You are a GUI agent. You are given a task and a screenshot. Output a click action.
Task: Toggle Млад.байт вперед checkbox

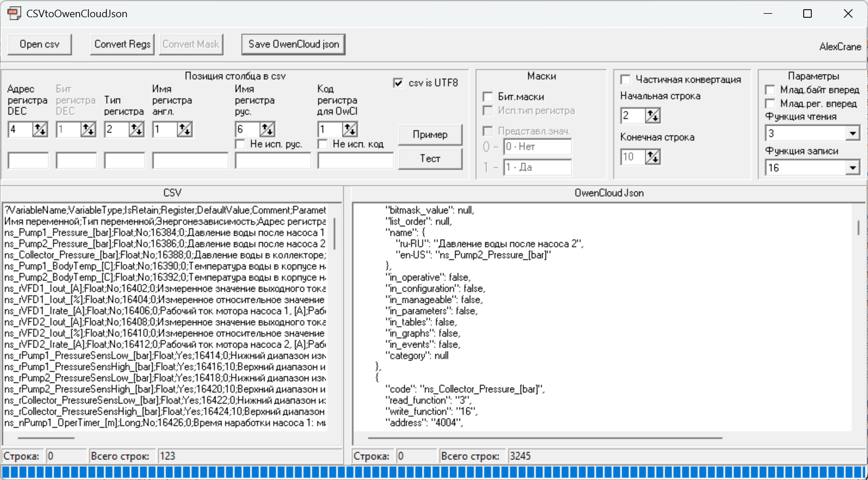tap(770, 90)
